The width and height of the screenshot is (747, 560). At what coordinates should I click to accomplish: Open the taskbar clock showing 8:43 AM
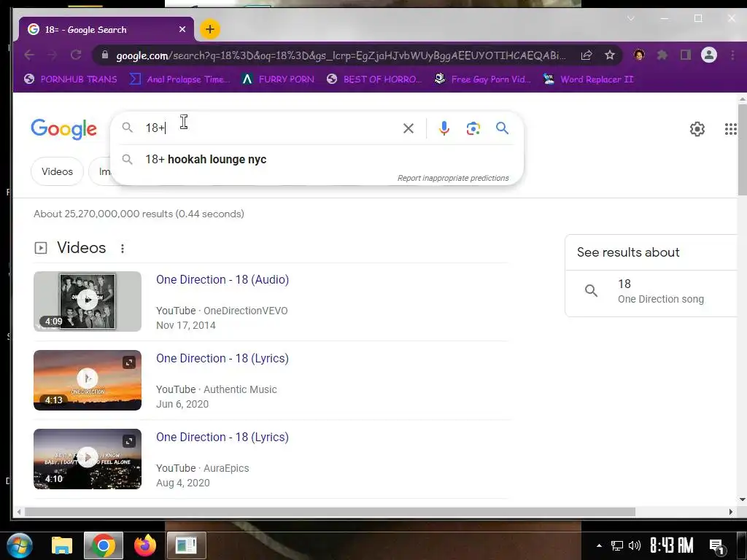pyautogui.click(x=672, y=545)
